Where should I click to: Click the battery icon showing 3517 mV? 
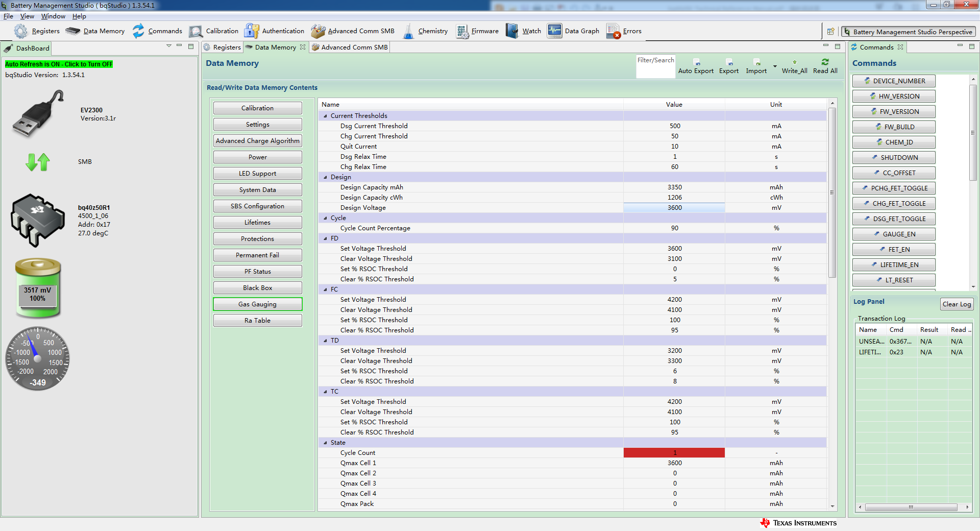[x=38, y=288]
